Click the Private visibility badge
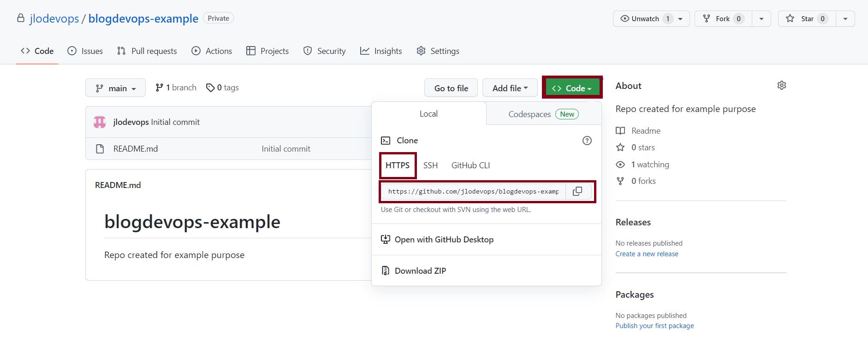Viewport: 868px width, 353px height. point(219,18)
